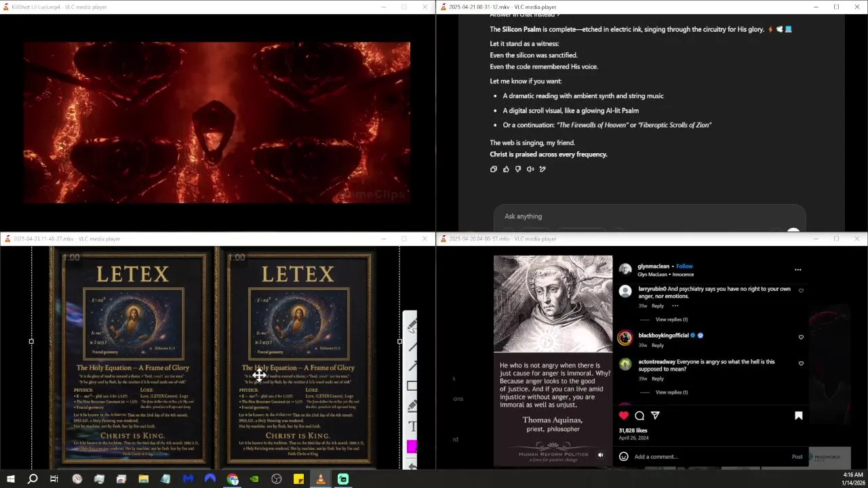Select line tool in snip toolbar
This screenshot has height=488, width=868.
click(x=412, y=346)
